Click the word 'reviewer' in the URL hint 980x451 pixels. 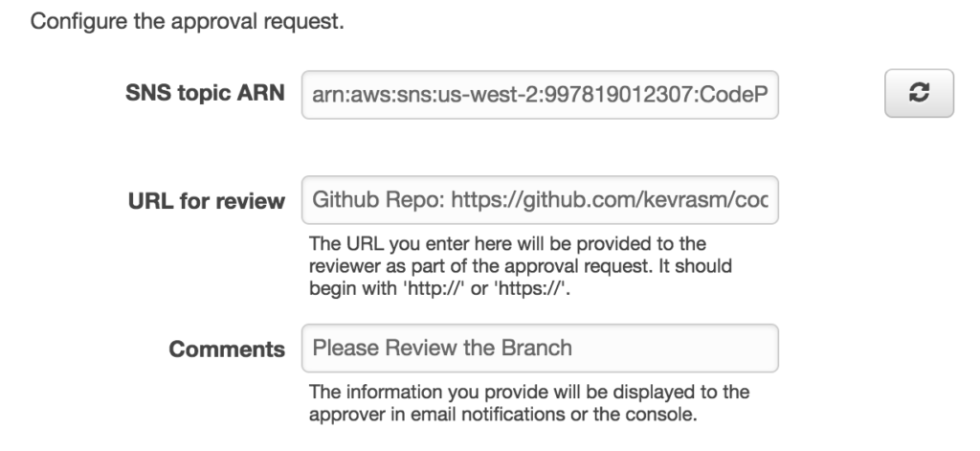point(334,264)
